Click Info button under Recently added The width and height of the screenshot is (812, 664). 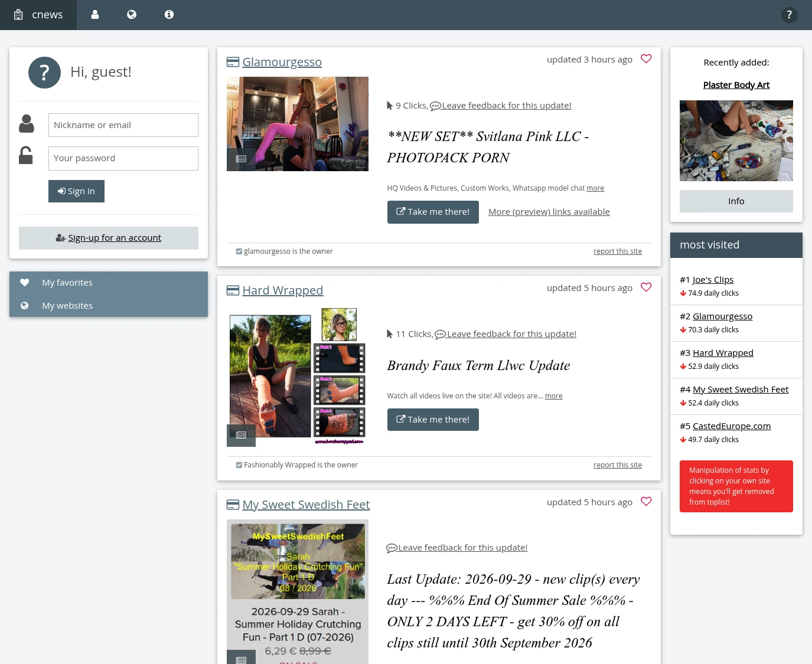click(736, 201)
